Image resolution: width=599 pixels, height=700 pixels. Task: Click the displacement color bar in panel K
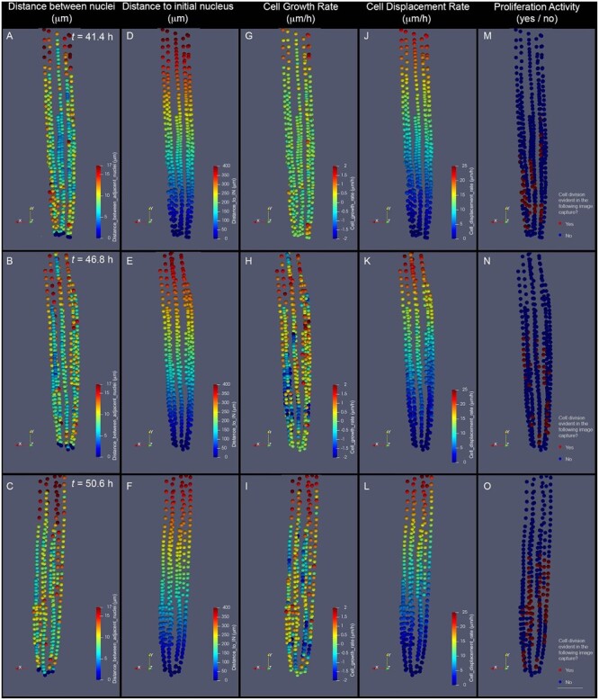click(x=454, y=426)
